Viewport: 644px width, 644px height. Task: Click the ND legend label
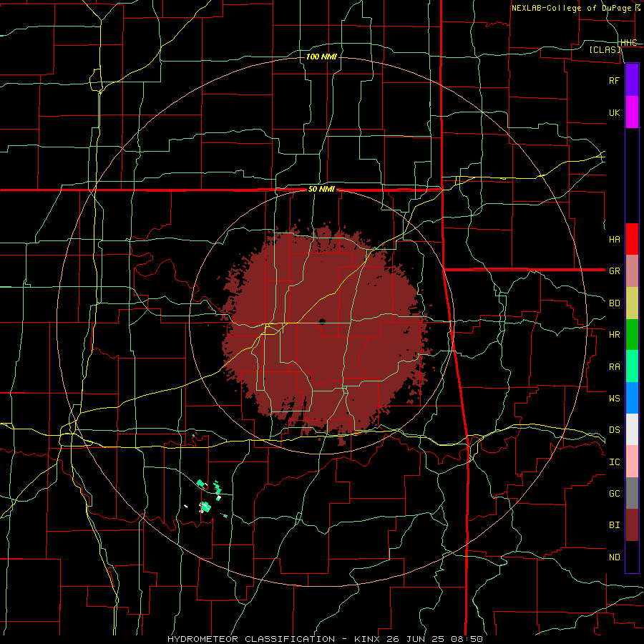[614, 557]
